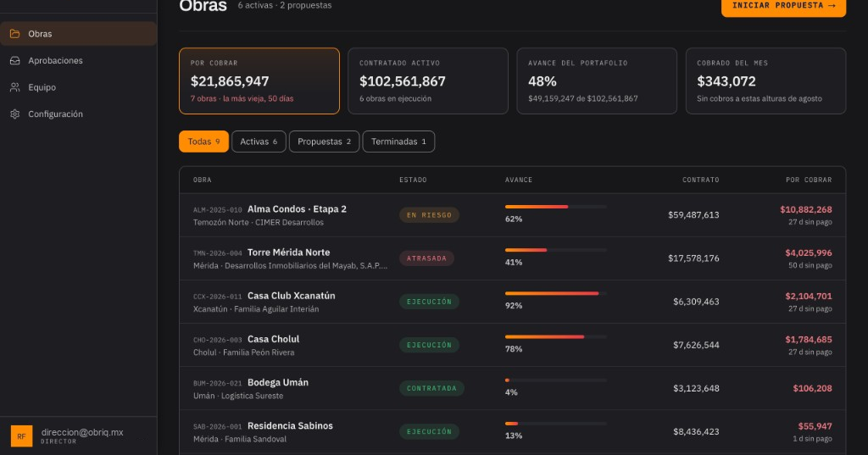
Task: Click the Residencia Sabinos 13% progress bar
Action: [556, 424]
